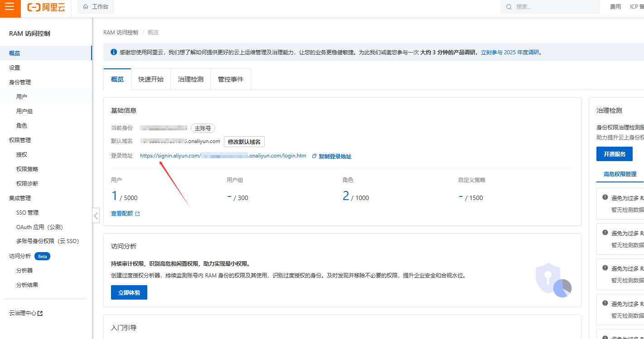
Task: Collapse the sidebar with the arrow handle
Action: coord(96,215)
